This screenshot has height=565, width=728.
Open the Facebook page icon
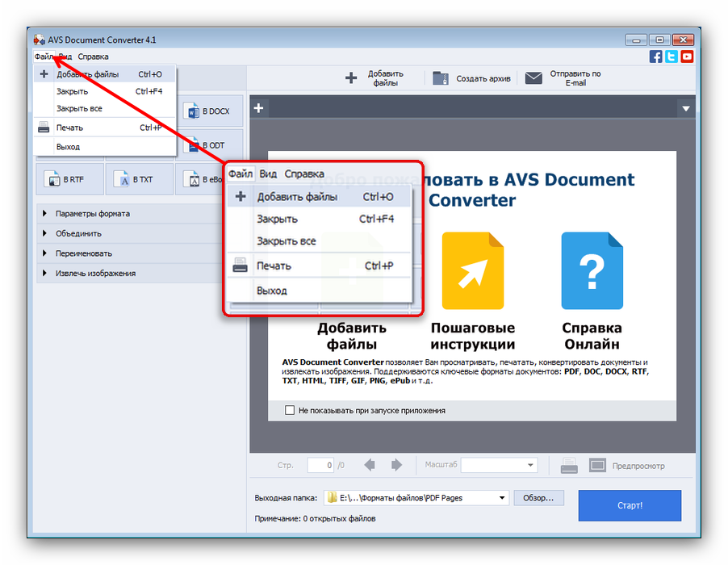656,56
